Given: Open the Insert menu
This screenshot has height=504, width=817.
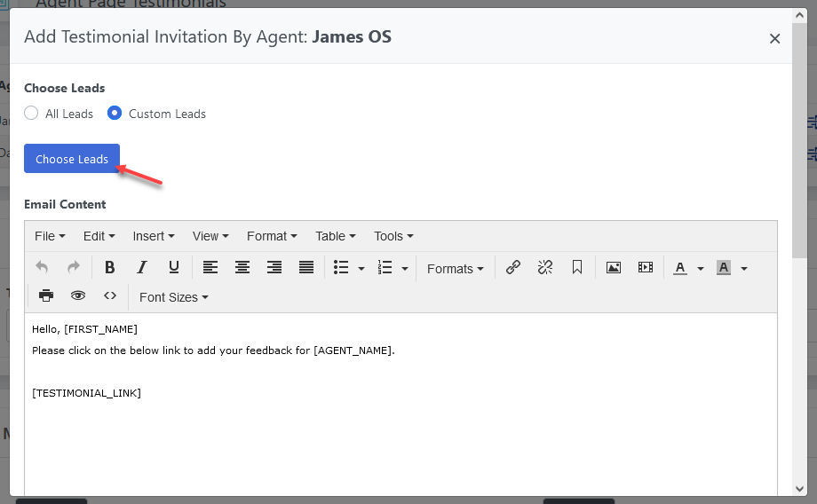Looking at the screenshot, I should [x=154, y=236].
